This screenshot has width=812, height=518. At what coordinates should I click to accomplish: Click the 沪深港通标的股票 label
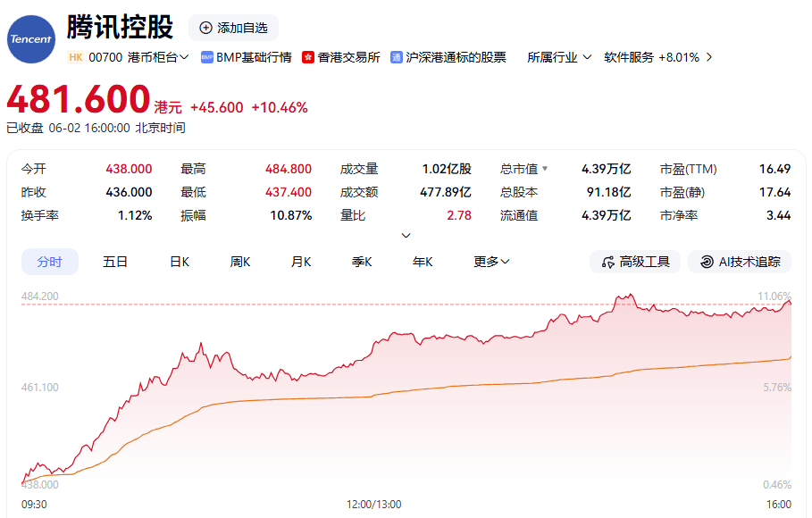(456, 57)
